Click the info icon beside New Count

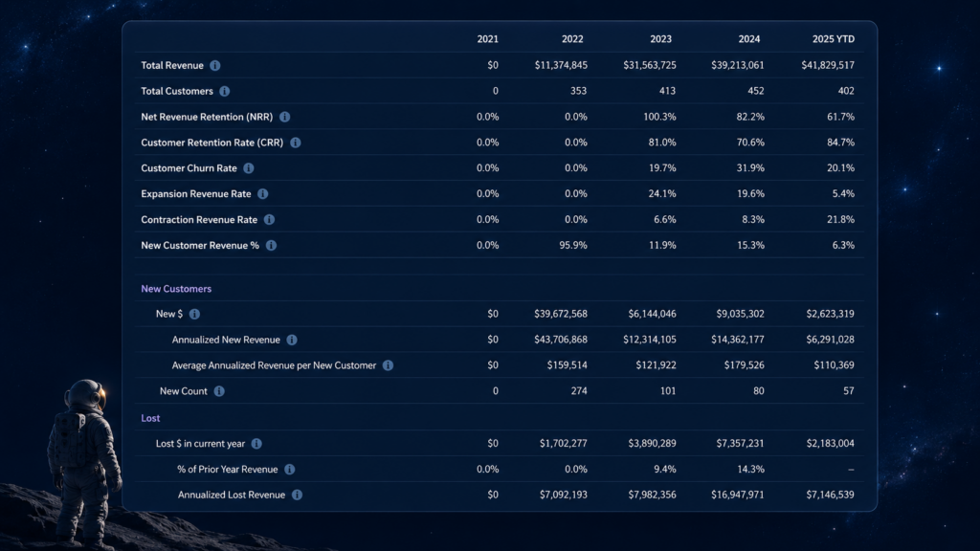219,391
